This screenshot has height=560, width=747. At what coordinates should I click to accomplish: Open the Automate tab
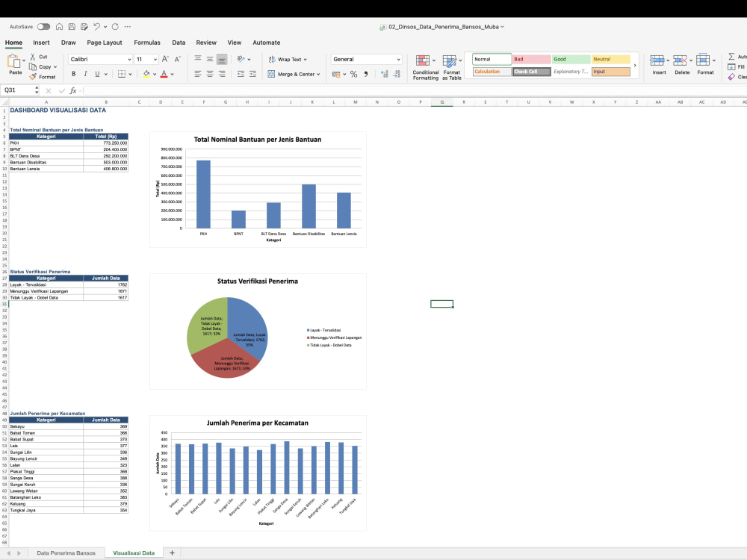point(267,43)
